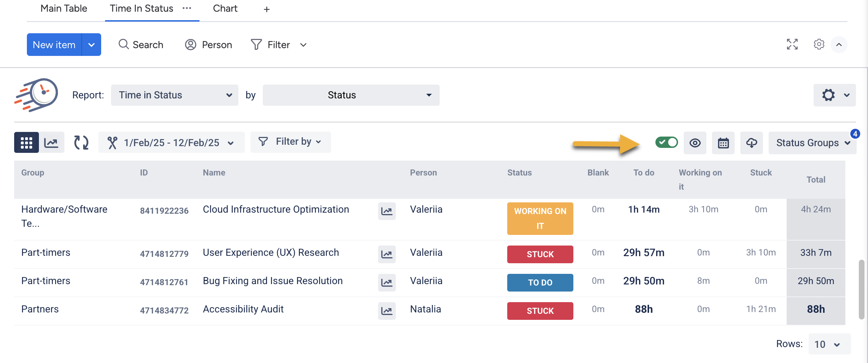Click the Person filter button
Viewport: 868px width, 363px height.
coord(209,45)
